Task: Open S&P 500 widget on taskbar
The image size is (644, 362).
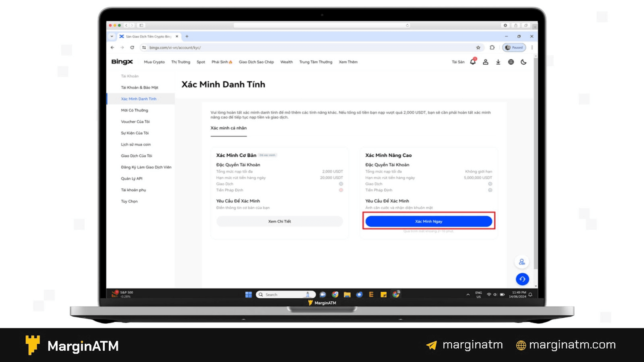Action: click(123, 294)
